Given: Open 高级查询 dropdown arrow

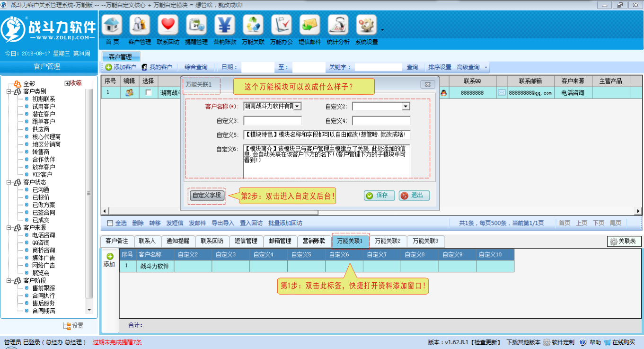Looking at the screenshot, I should point(485,67).
